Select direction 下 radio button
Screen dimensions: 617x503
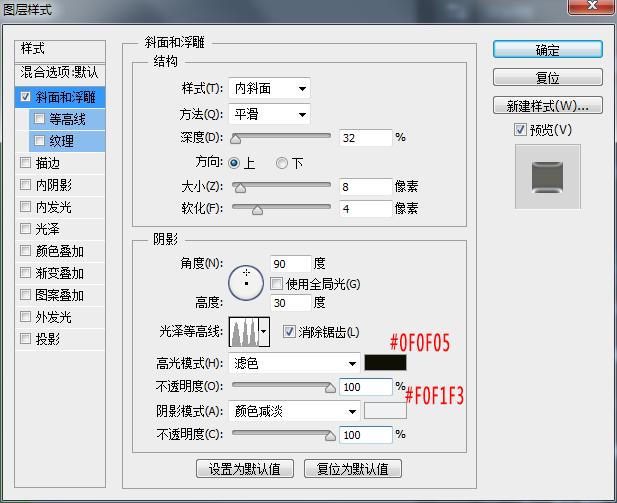tap(282, 163)
